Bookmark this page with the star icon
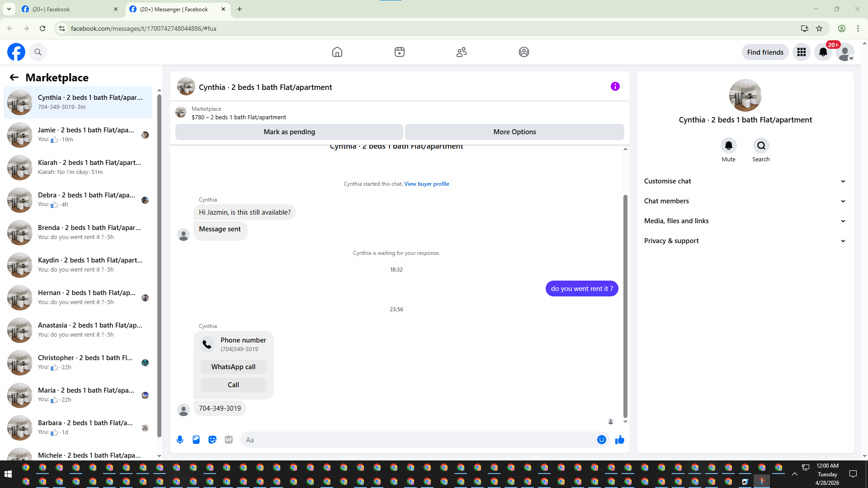868x488 pixels. point(819,28)
